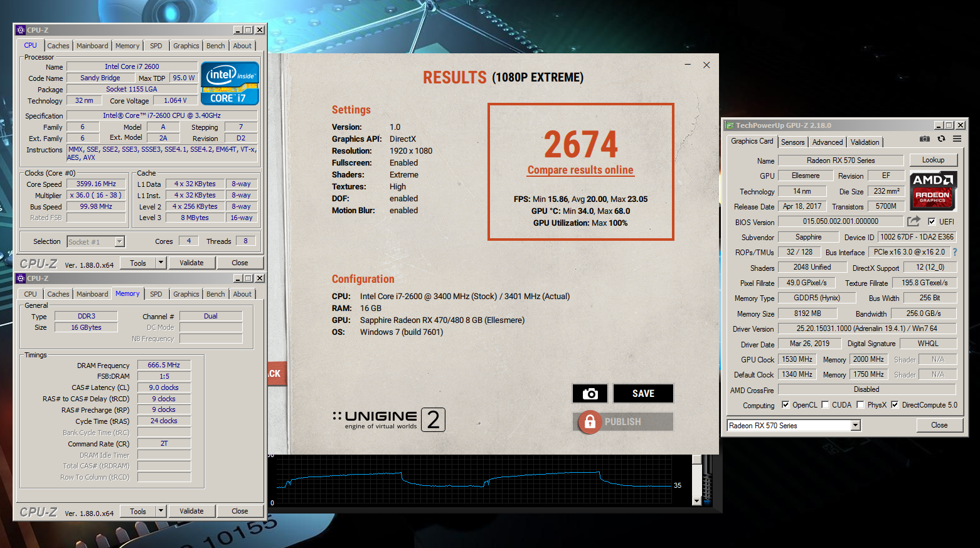The image size is (980, 548).
Task: Close the Unigine results window with X
Action: [706, 65]
